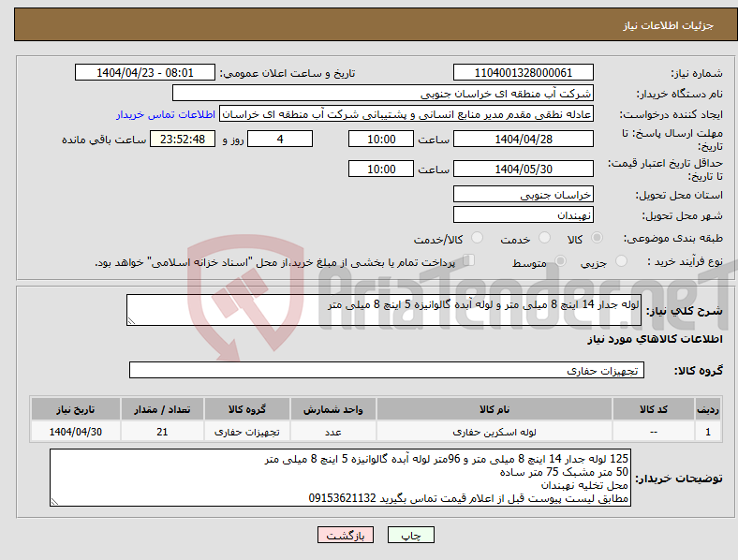
Task: Select the خدمت radio button
Action: tap(544, 238)
